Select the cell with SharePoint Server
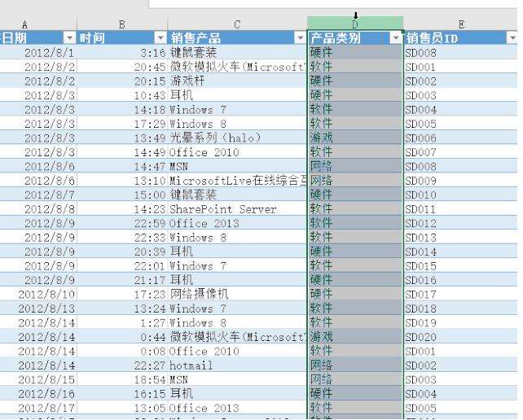 [x=237, y=209]
